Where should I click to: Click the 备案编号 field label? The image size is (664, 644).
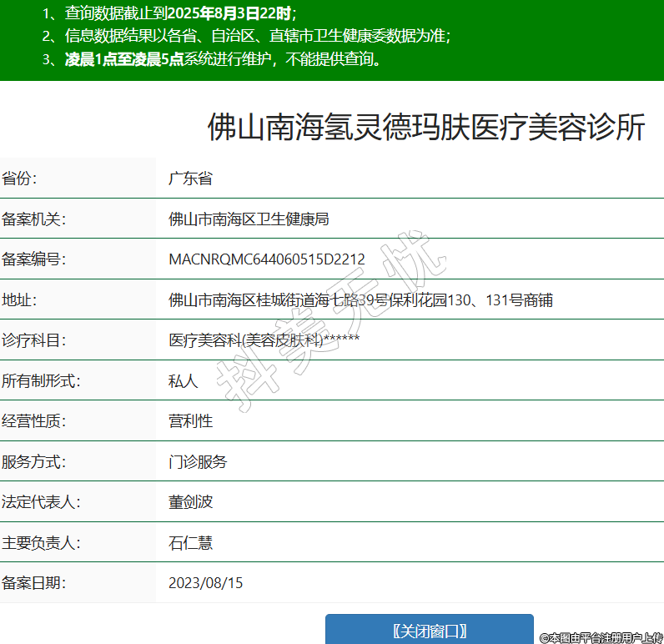[x=33, y=259]
